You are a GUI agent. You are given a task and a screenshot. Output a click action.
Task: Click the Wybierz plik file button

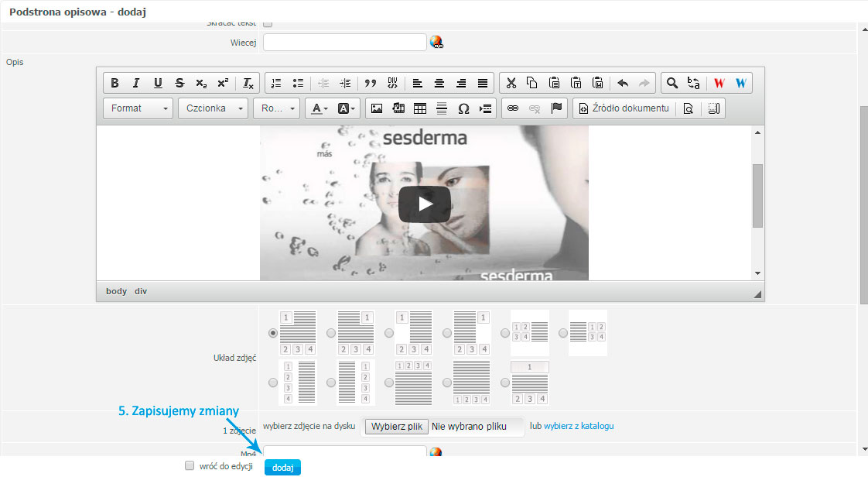pyautogui.click(x=396, y=427)
